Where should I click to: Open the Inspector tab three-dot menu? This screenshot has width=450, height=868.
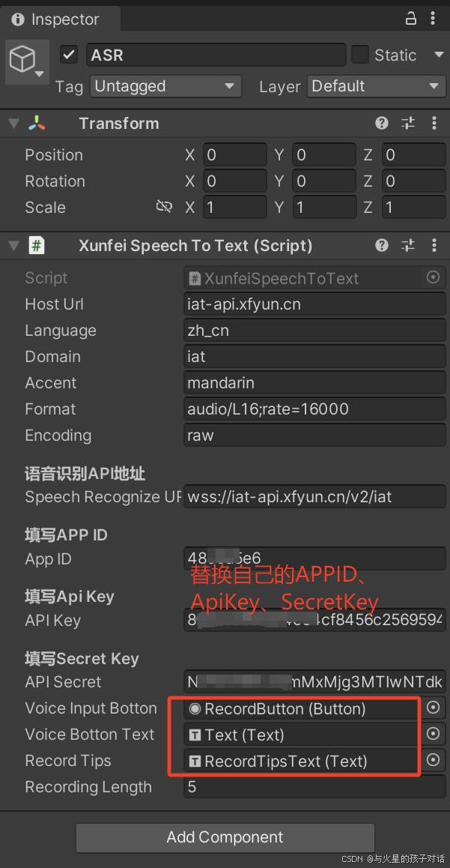tap(433, 19)
